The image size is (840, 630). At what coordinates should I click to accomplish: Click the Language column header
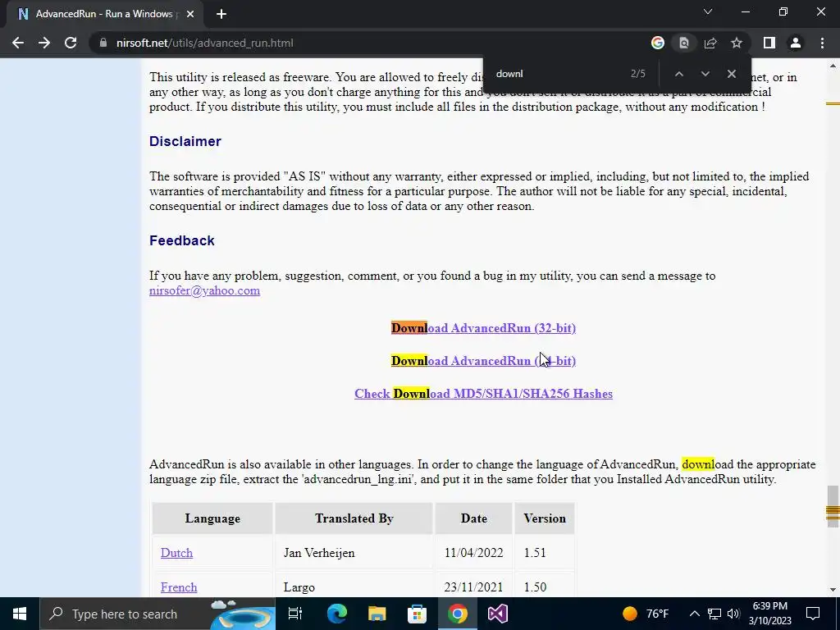(212, 518)
